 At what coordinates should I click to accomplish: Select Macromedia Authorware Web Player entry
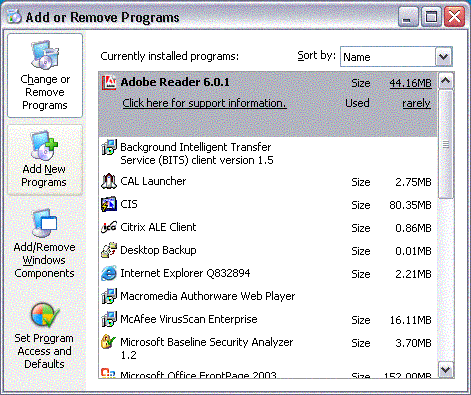[x=268, y=296]
